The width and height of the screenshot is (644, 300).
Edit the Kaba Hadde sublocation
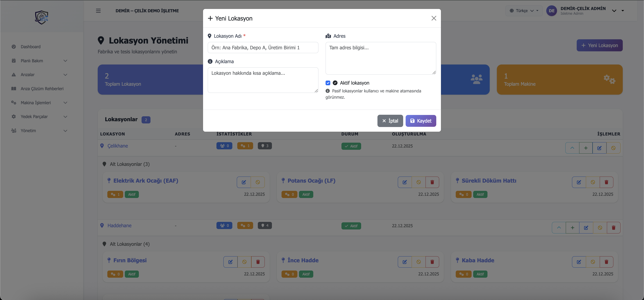[x=579, y=262]
